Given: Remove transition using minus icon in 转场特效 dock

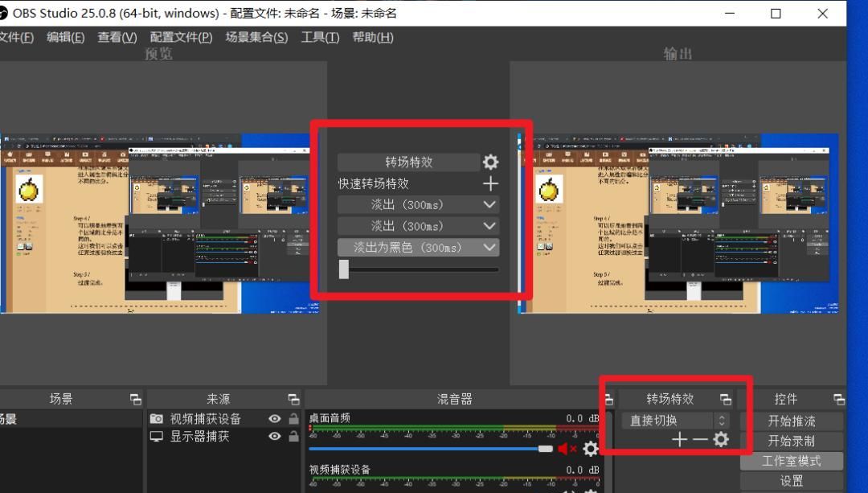Looking at the screenshot, I should (x=699, y=439).
